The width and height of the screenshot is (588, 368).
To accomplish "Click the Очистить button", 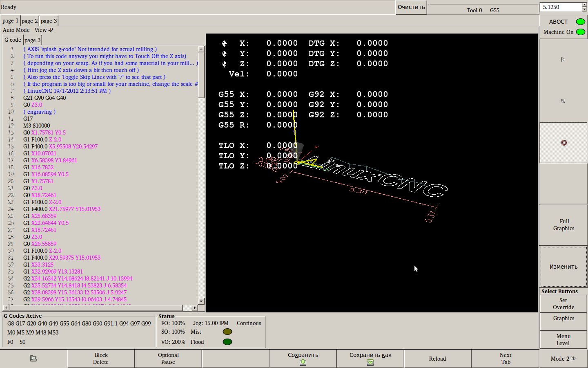I will pyautogui.click(x=411, y=7).
